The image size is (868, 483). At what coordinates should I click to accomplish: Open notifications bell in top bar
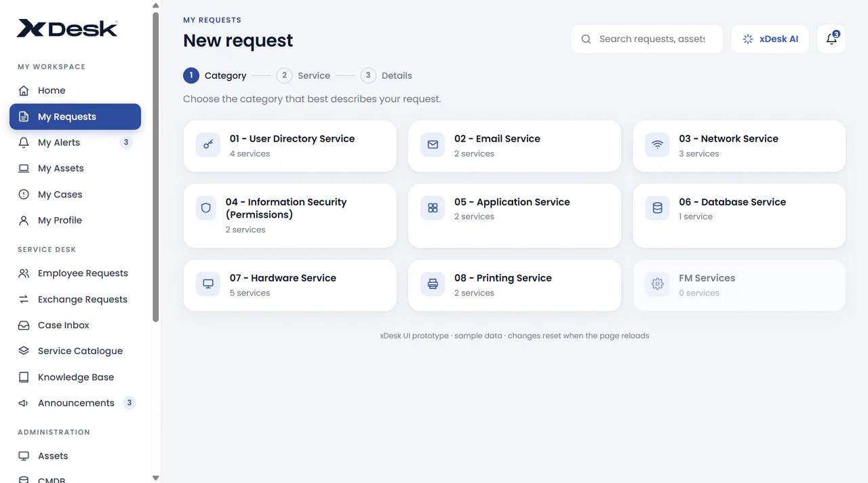click(x=831, y=39)
